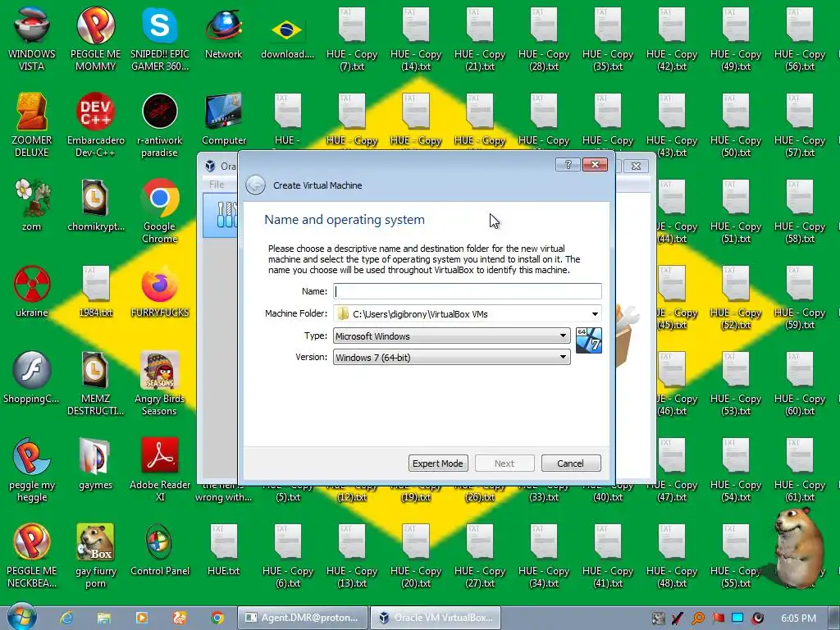The image size is (840, 630).
Task: Select the ShoppingC... Flash icon
Action: pyautogui.click(x=32, y=377)
